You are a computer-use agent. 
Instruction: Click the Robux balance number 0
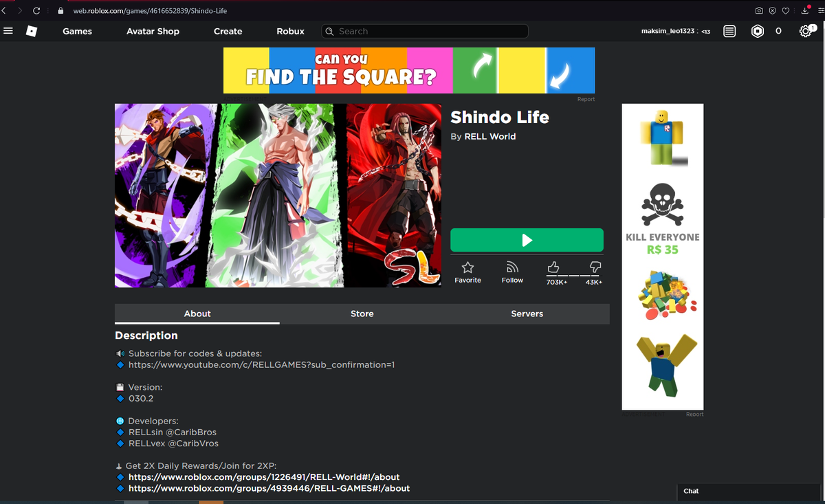[x=778, y=31]
